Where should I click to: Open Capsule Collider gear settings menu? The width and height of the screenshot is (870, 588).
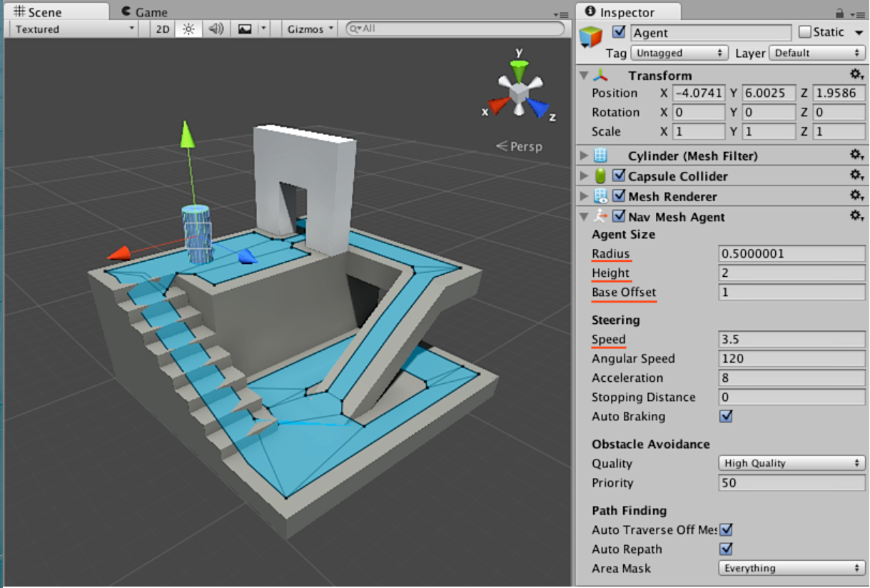click(856, 175)
